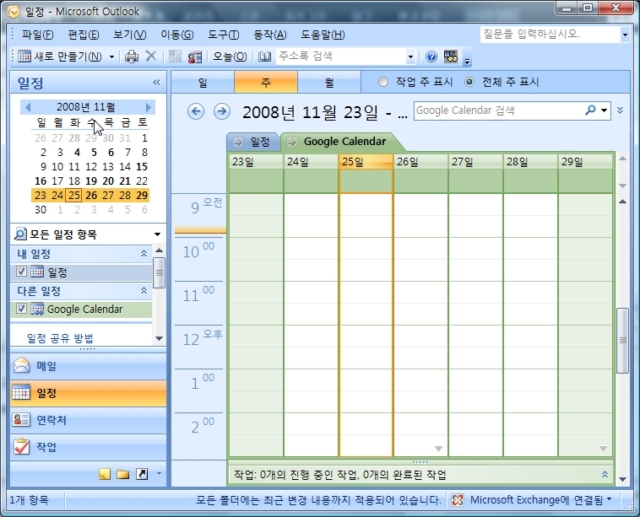Click the calendar vertical scrollbar thumb
This screenshot has height=517, width=640.
point(622,341)
